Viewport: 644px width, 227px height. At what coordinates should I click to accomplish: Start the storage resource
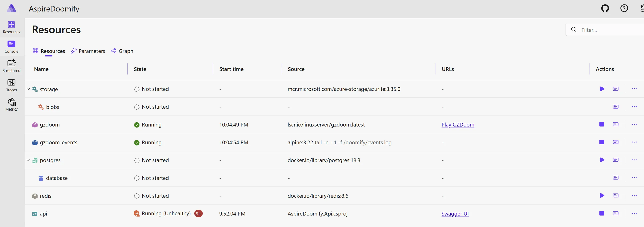[602, 89]
